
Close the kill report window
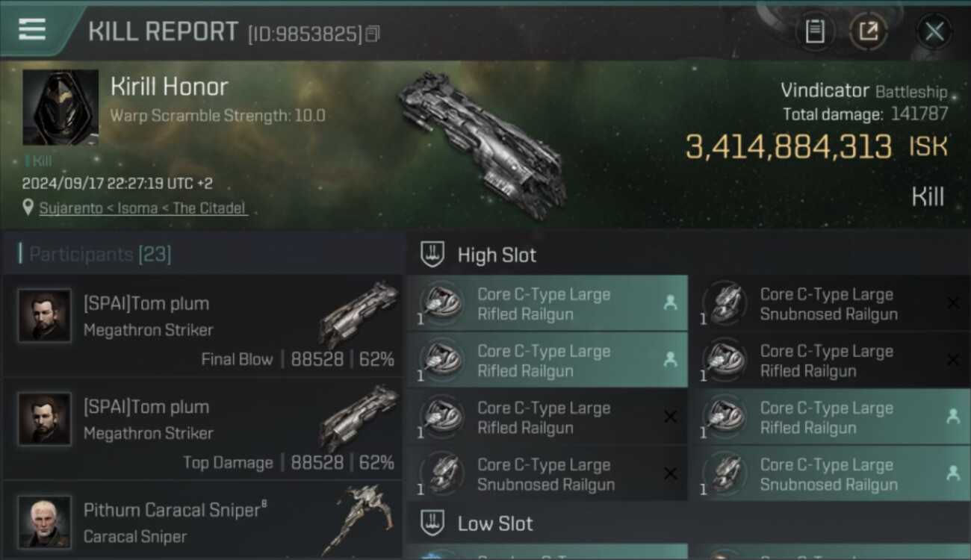934,31
